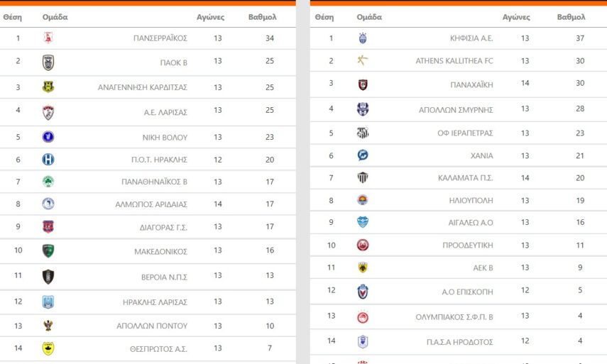Click the ΚΗΦΙΣΙΑ Α.Ε. team crest
Screen dimensions: 607x364
pyautogui.click(x=363, y=38)
